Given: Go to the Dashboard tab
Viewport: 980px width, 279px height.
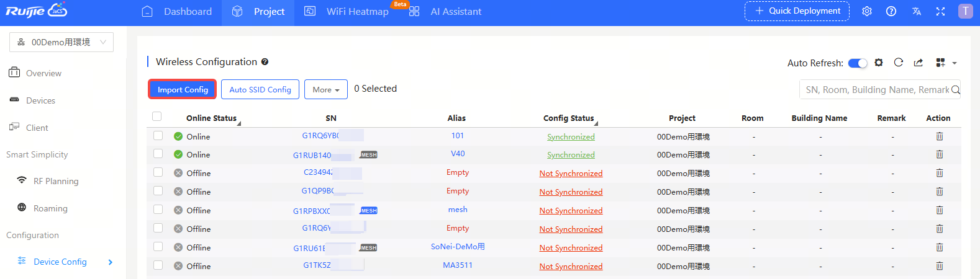Looking at the screenshot, I should pos(177,11).
